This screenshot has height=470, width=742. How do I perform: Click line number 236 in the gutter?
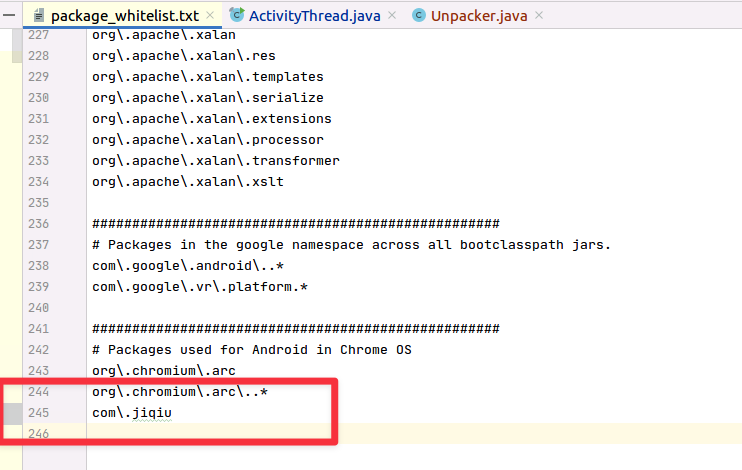coord(38,224)
